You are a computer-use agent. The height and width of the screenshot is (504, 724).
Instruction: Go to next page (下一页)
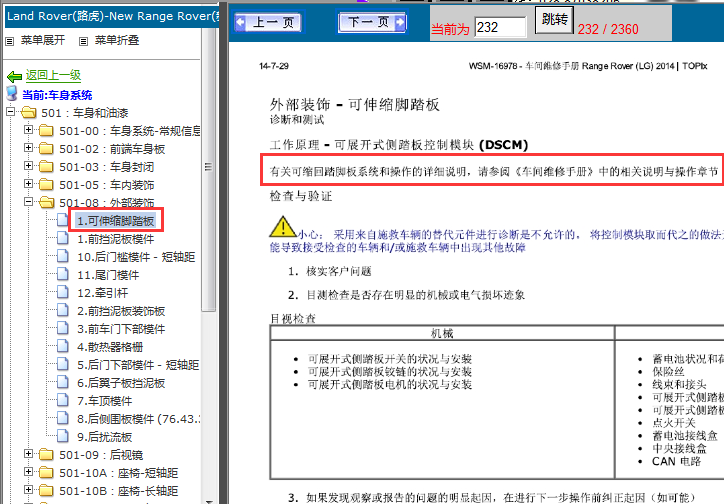point(373,22)
